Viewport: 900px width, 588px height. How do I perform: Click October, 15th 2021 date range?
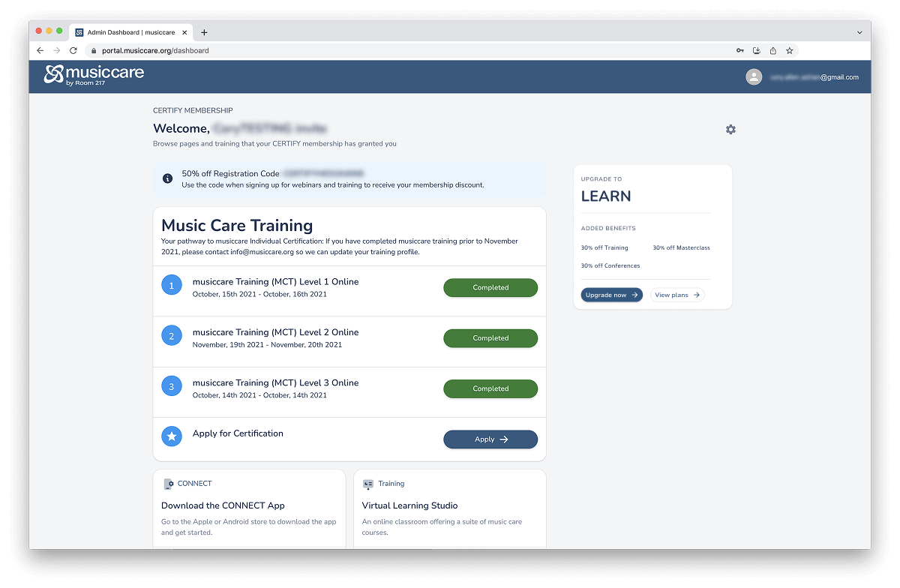259,295
